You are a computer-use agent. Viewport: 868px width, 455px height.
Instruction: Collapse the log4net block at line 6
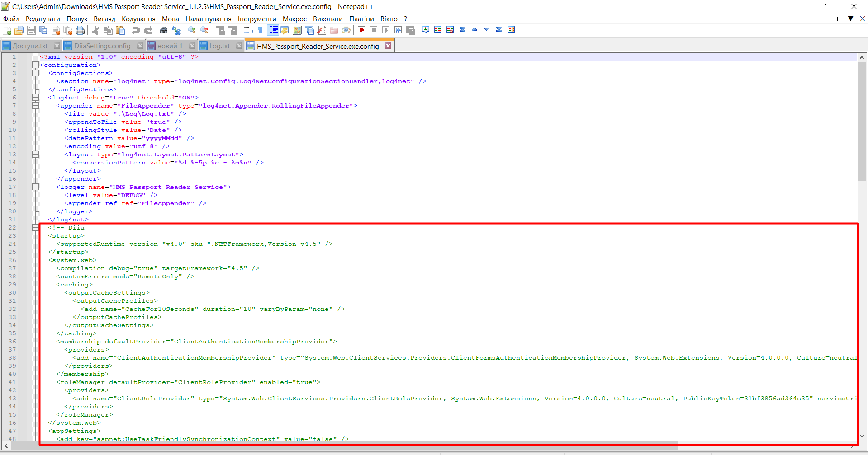point(35,98)
